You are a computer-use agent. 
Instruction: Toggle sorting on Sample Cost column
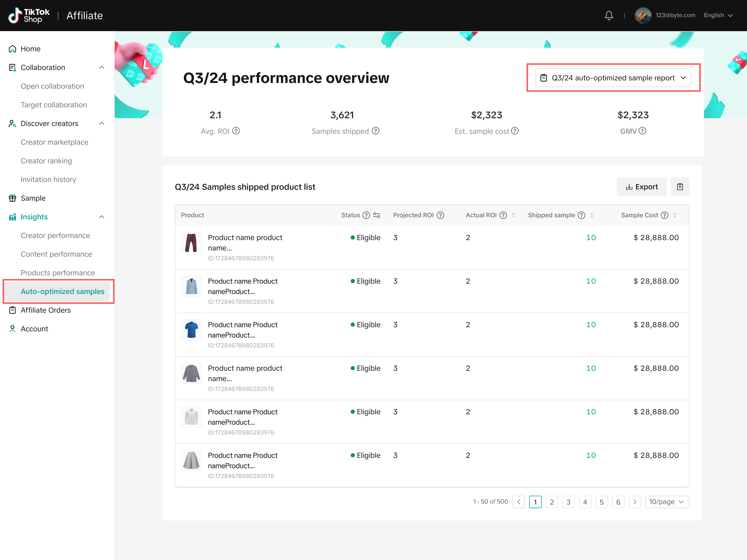(675, 215)
